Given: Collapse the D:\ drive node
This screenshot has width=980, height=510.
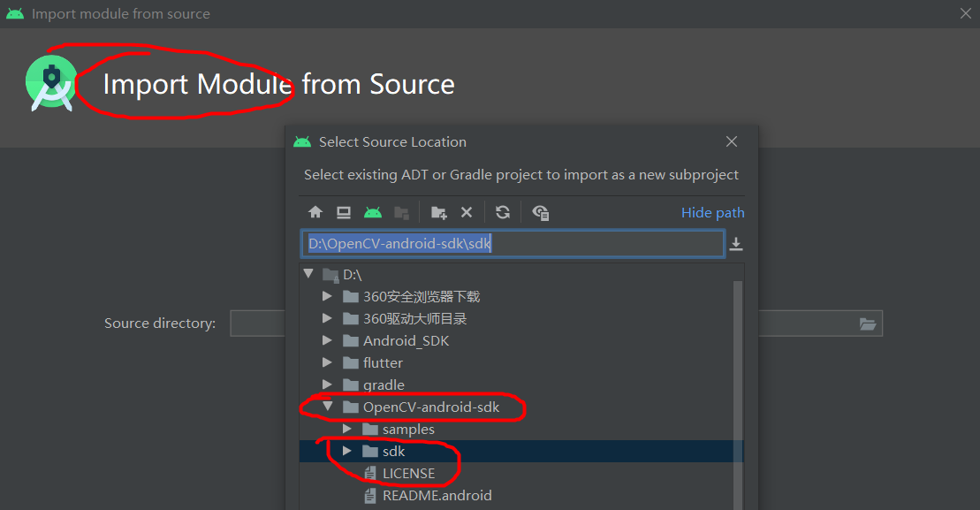Looking at the screenshot, I should coord(308,274).
